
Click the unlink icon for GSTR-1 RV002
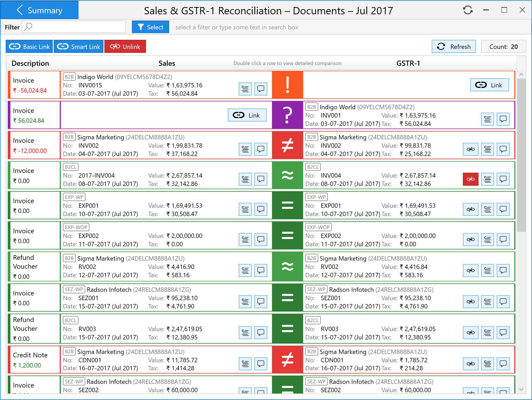coord(470,270)
